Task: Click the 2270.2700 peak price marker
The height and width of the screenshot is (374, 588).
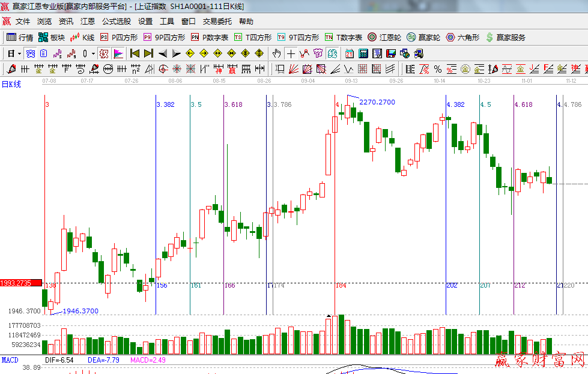Action: [377, 102]
